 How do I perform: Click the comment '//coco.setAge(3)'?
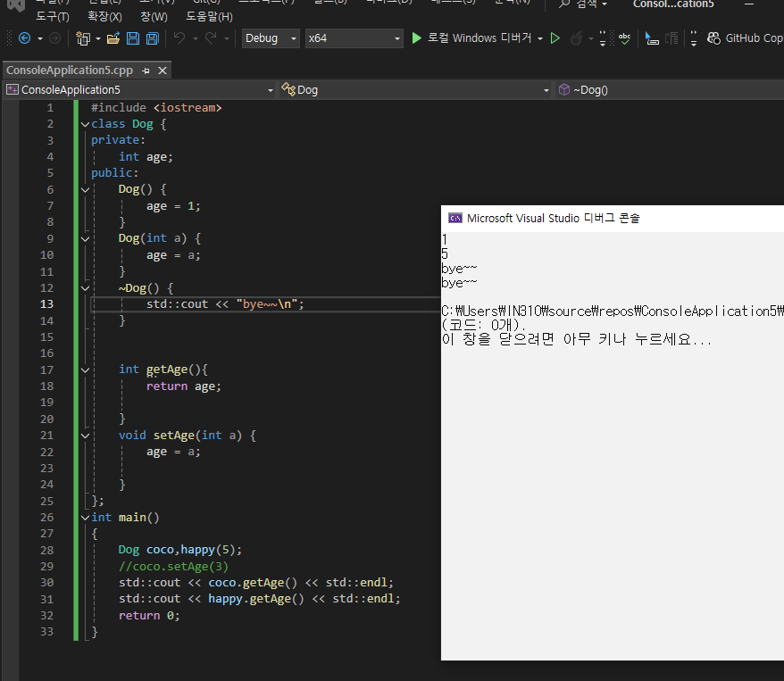tap(173, 567)
